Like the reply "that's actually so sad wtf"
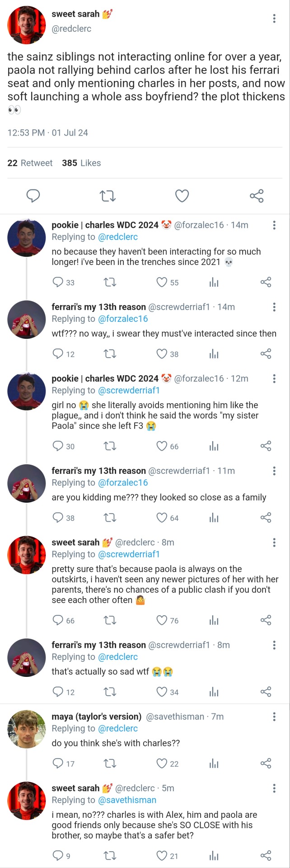The image size is (290, 868). [x=162, y=692]
